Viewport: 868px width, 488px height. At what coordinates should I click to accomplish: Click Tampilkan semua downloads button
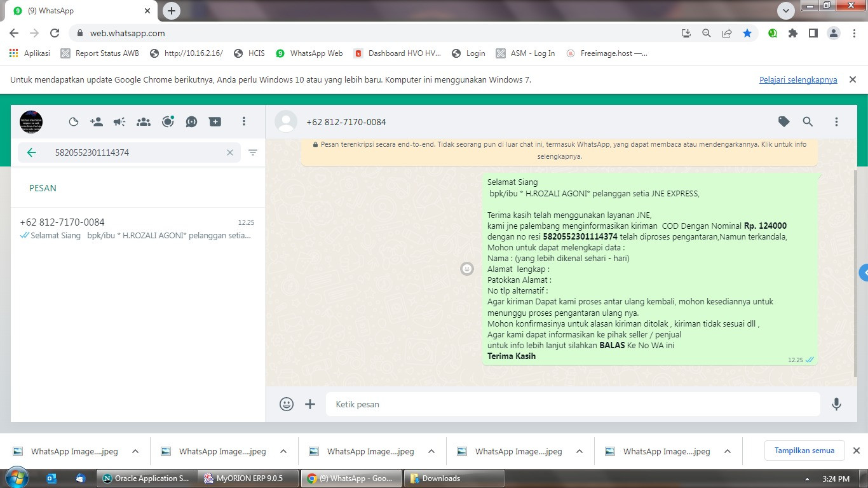tap(804, 451)
